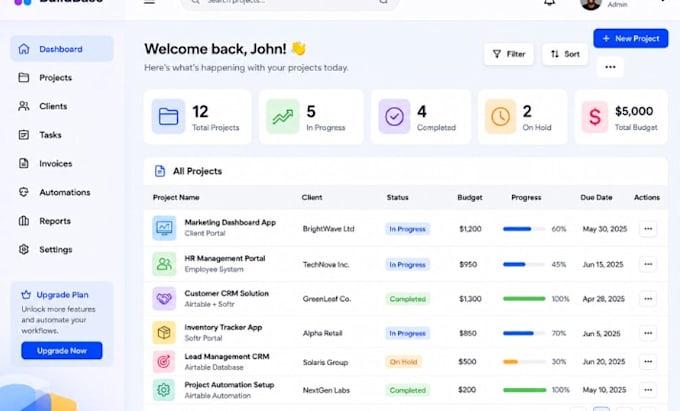Click the On Hold clock icon

coord(500,116)
